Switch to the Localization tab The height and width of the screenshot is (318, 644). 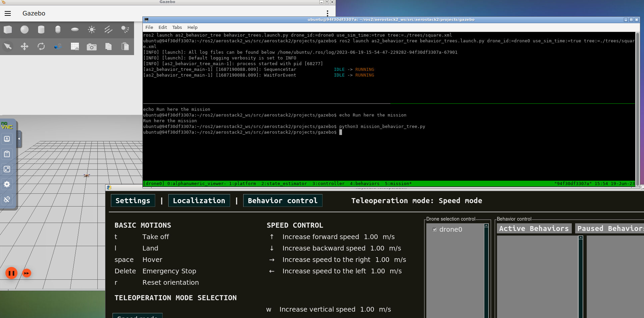pos(199,200)
